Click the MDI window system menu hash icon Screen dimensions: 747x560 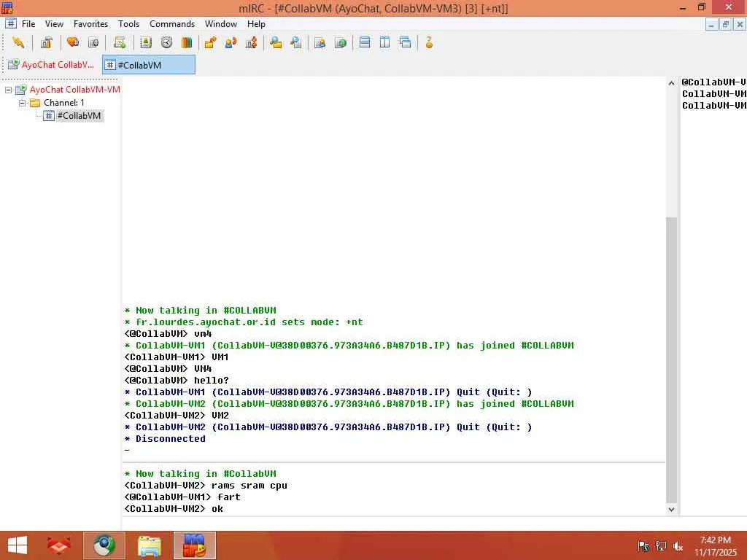[x=10, y=23]
